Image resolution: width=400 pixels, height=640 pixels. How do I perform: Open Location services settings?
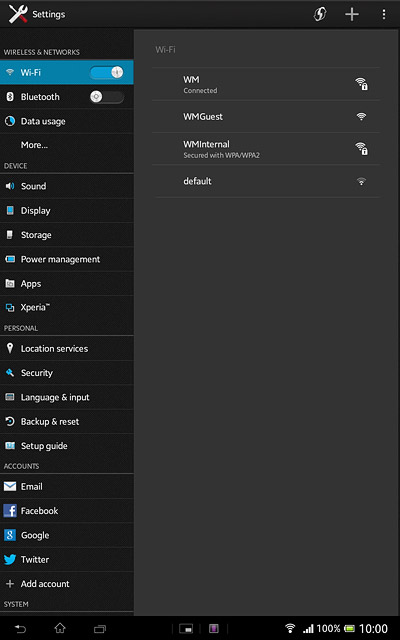[67, 349]
